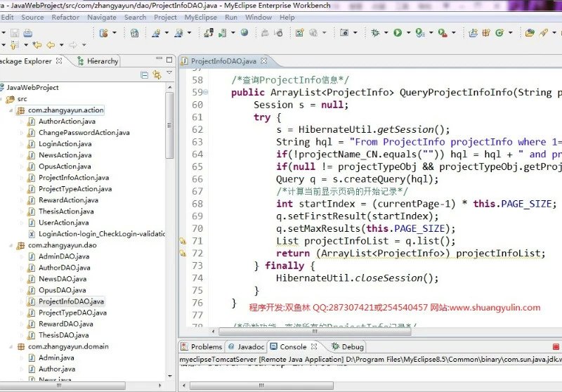Viewport: 562px width, 392px height.
Task: Collapse the com.zhangyayun.action package
Action: pyautogui.click(x=11, y=110)
